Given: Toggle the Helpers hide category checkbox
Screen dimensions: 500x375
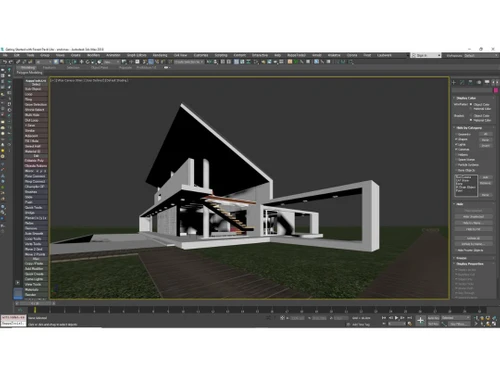Looking at the screenshot, I should point(456,155).
